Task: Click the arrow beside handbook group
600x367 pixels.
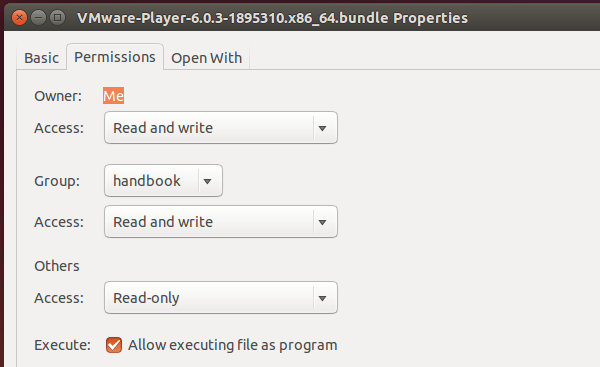Action: coord(207,181)
